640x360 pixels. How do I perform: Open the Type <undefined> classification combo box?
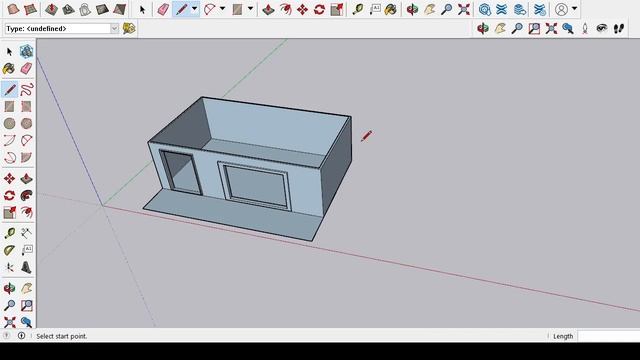click(x=62, y=29)
